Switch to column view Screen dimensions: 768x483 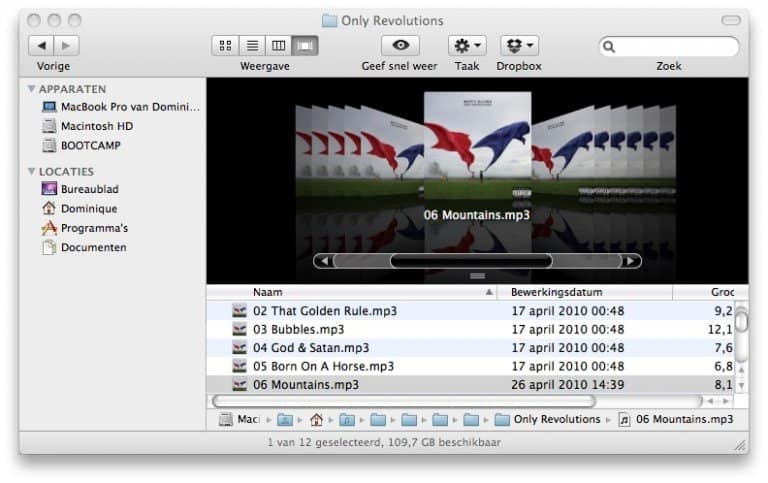[x=279, y=46]
